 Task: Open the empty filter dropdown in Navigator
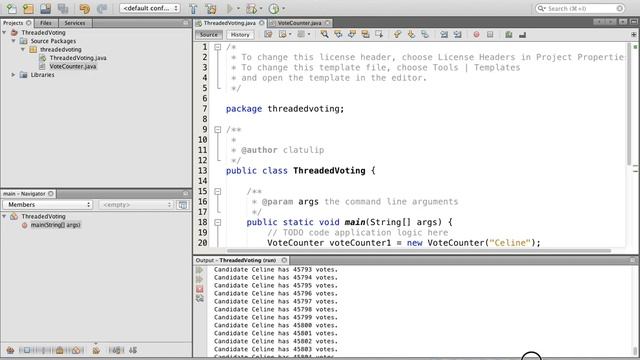(x=136, y=204)
